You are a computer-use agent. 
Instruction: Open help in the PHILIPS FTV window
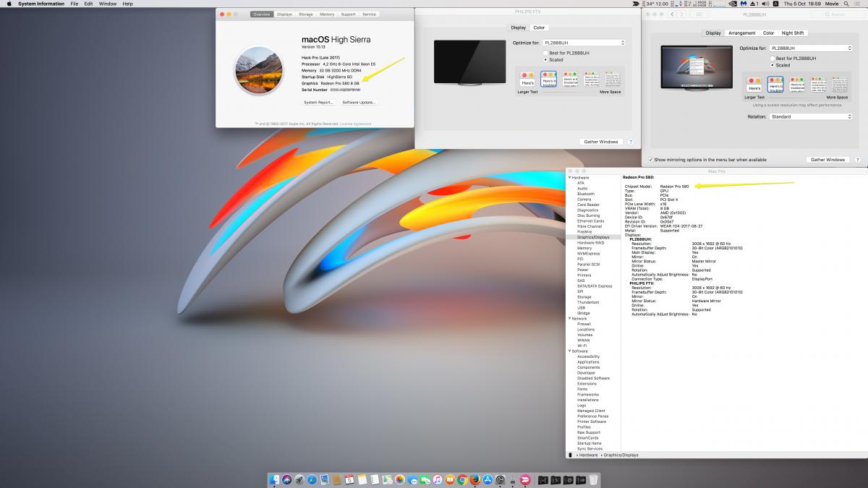(x=631, y=142)
